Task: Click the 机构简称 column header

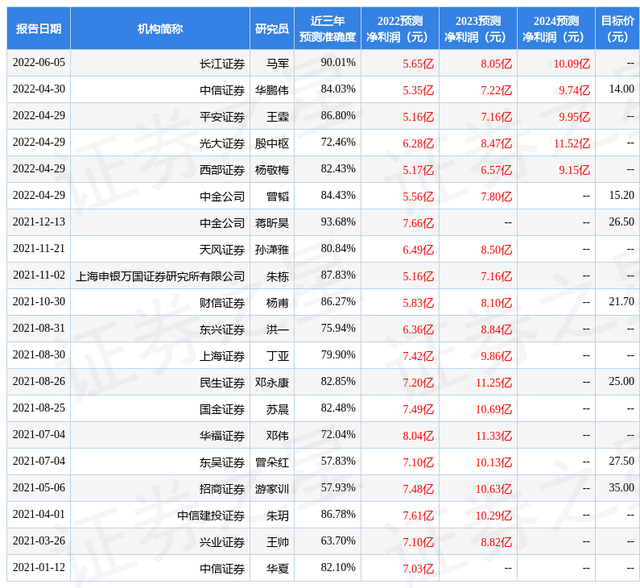Action: point(160,29)
